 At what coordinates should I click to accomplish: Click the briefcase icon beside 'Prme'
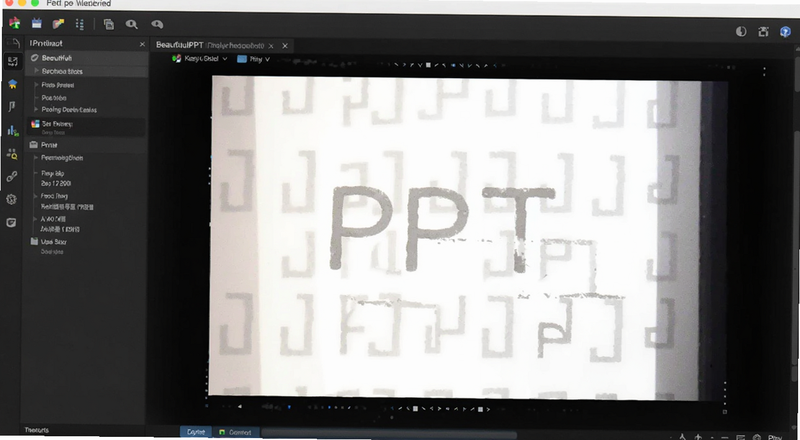pyautogui.click(x=34, y=145)
